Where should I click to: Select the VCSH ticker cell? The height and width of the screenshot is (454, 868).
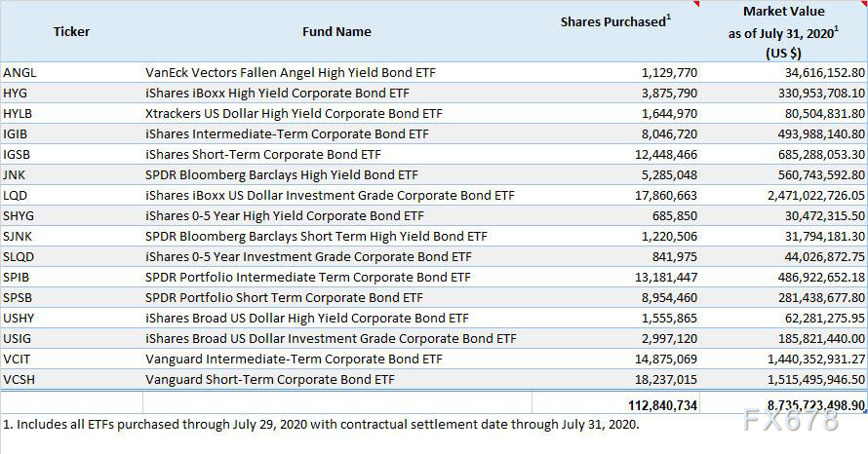[x=71, y=379]
